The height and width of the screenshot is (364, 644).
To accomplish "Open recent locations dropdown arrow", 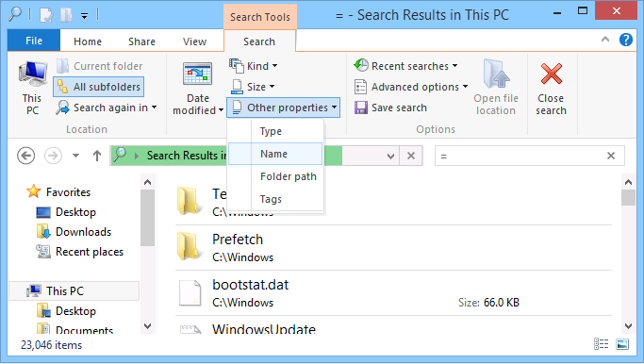I will click(75, 156).
